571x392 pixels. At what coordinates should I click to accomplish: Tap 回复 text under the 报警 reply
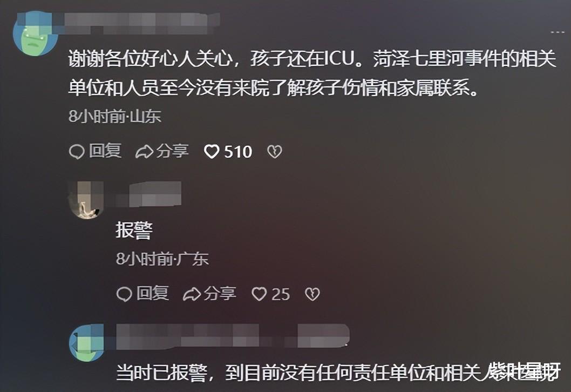tap(153, 293)
